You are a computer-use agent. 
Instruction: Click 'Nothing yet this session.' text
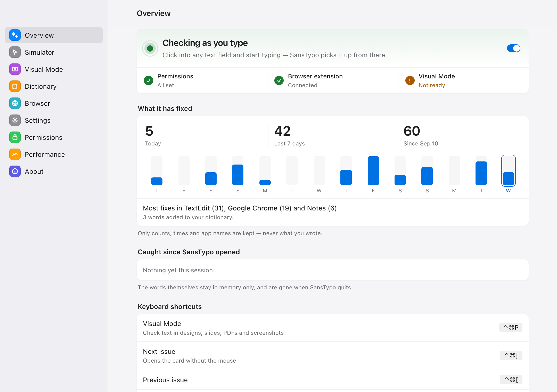point(179,270)
